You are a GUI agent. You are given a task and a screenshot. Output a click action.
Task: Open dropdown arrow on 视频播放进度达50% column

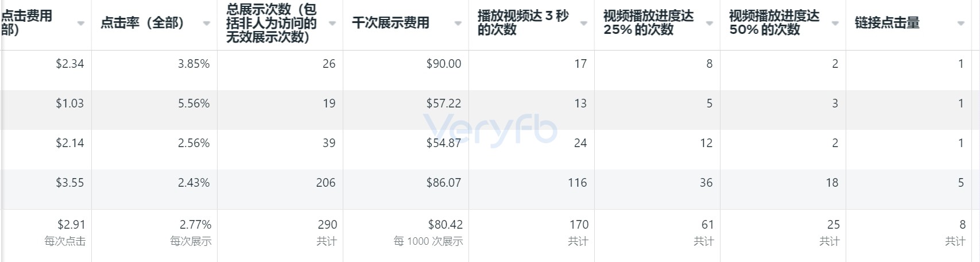coord(835,24)
